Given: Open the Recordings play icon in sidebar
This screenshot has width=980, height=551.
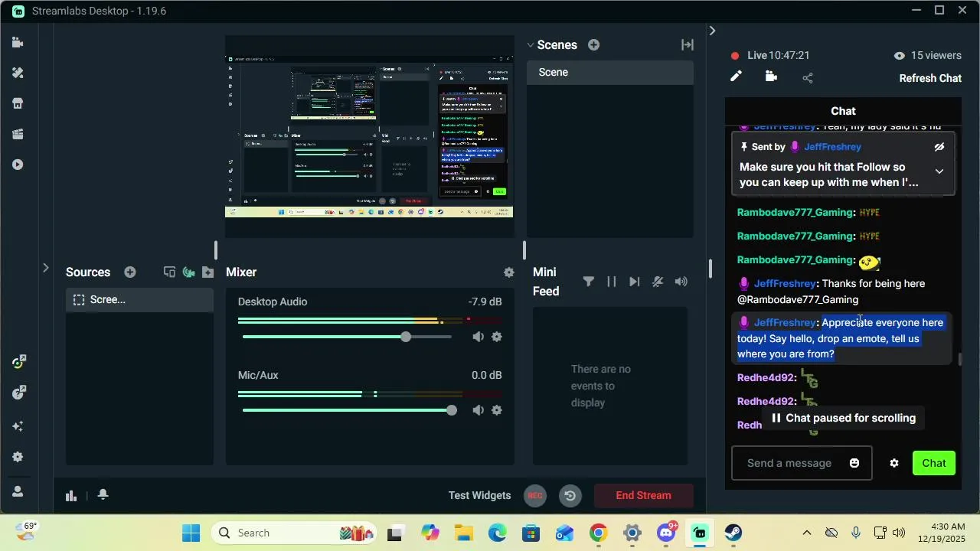Looking at the screenshot, I should (18, 165).
